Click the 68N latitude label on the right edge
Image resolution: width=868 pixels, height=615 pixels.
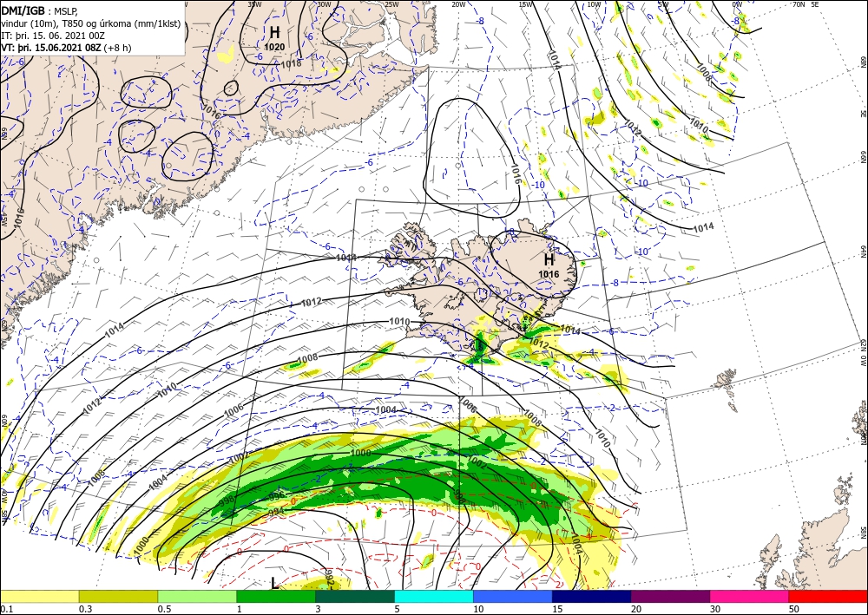pos(863,62)
